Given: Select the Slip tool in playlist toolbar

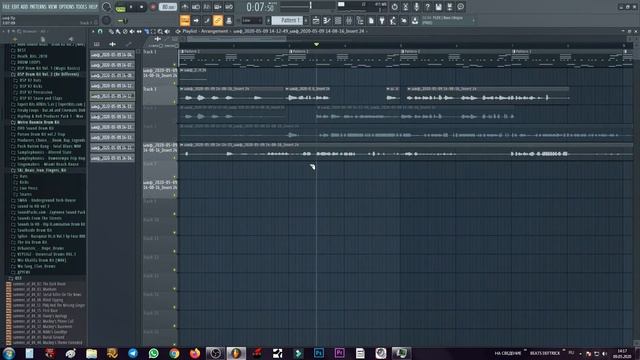Looking at the screenshot, I should (139, 31).
